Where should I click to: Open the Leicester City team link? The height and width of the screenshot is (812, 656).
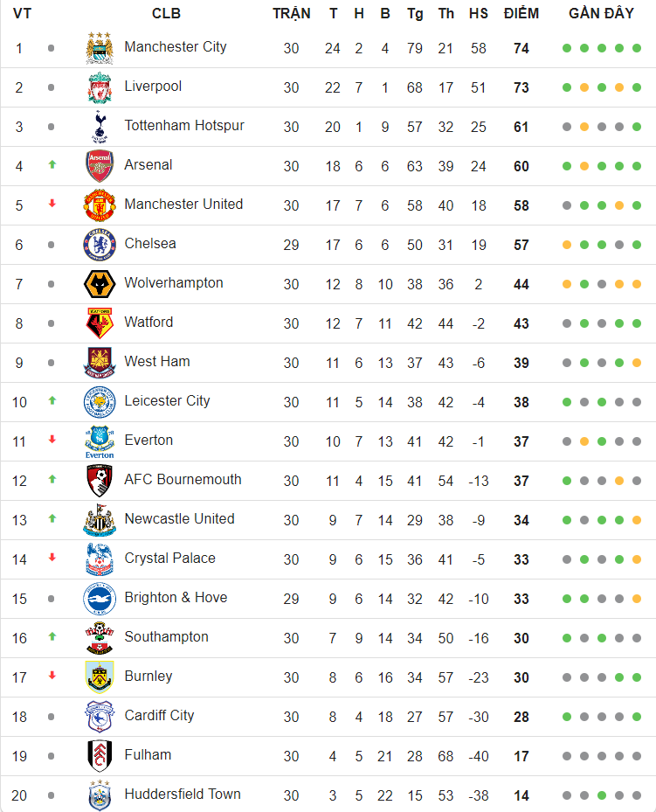(167, 401)
